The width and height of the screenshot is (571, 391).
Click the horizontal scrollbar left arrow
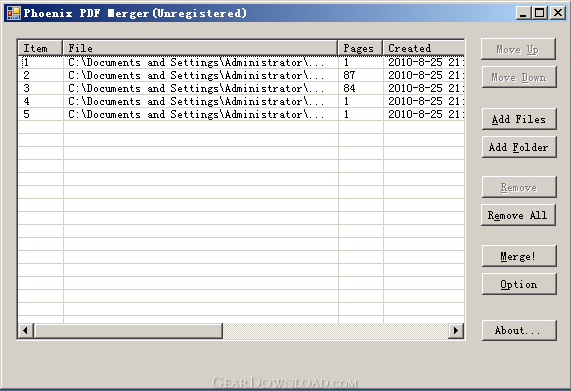(x=26, y=331)
